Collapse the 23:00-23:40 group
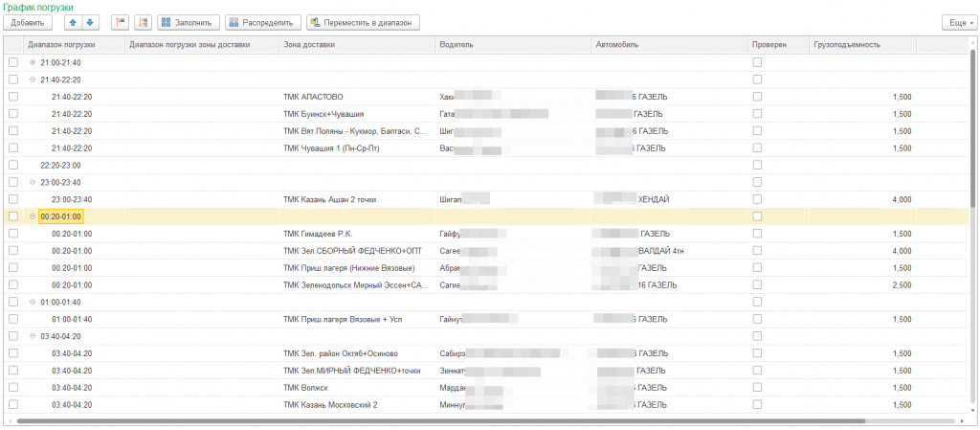This screenshot has width=980, height=430. click(x=33, y=182)
